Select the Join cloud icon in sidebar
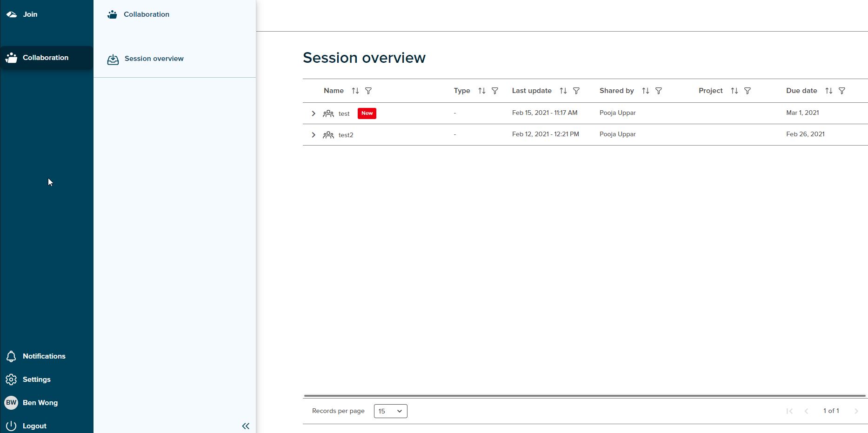Screen dimensions: 868x433 pyautogui.click(x=11, y=14)
